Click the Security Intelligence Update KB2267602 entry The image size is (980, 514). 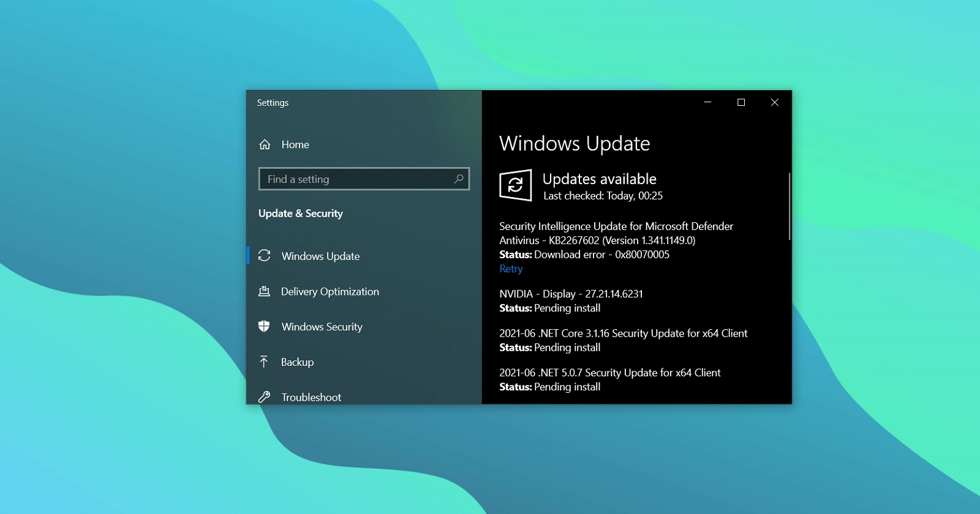point(616,233)
